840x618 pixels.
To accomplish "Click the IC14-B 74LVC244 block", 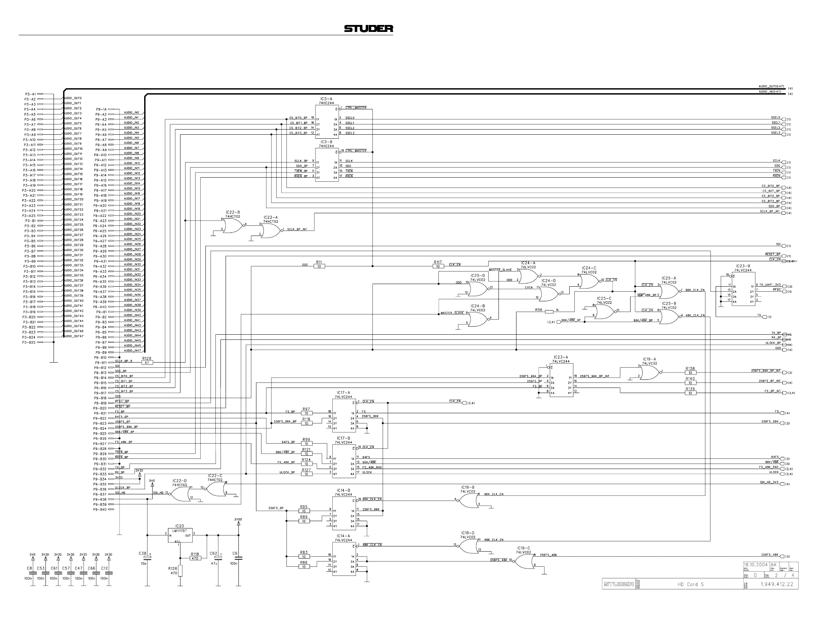I will click(x=344, y=513).
